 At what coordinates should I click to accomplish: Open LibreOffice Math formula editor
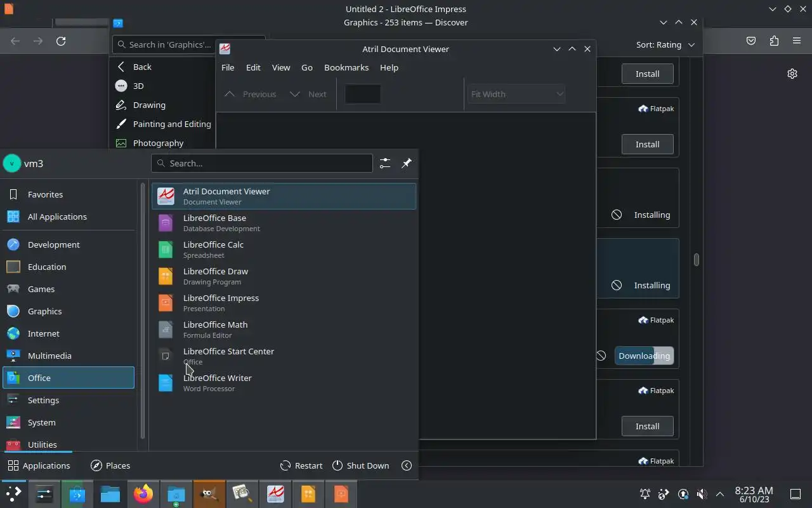click(x=284, y=330)
